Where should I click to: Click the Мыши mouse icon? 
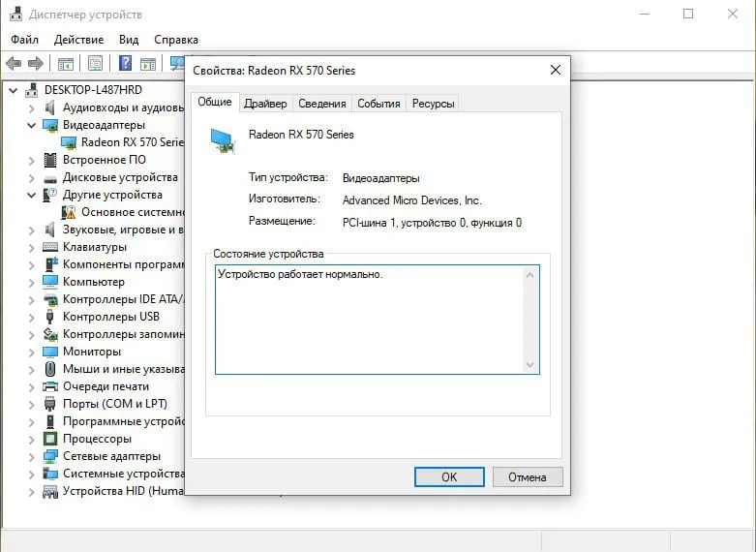tap(50, 369)
